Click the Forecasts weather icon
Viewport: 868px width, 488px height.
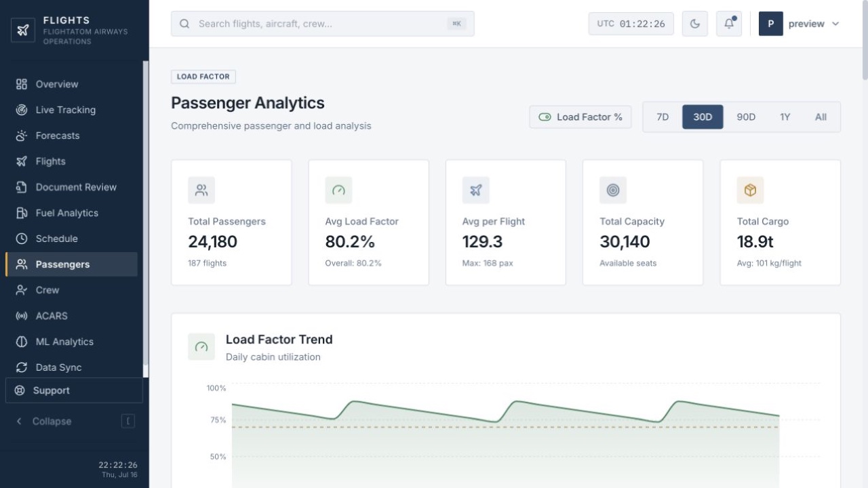point(22,136)
